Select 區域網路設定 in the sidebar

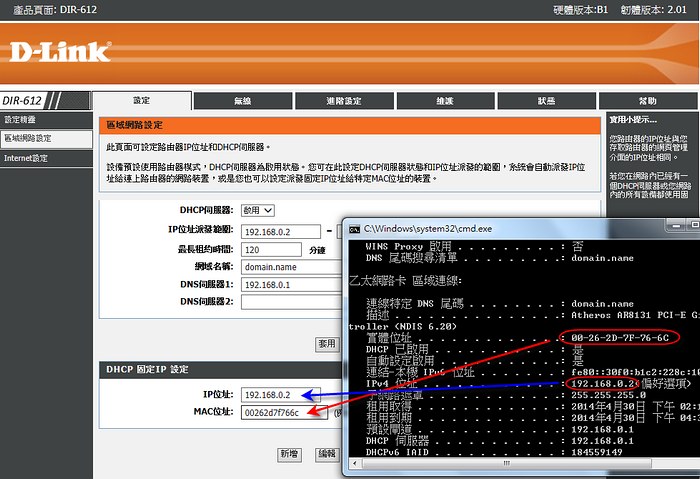click(28, 138)
